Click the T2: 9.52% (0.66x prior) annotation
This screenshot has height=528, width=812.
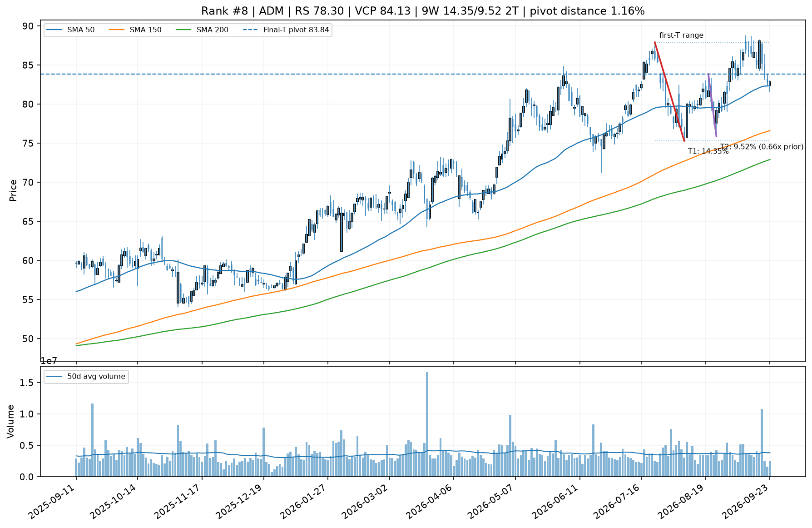[762, 147]
